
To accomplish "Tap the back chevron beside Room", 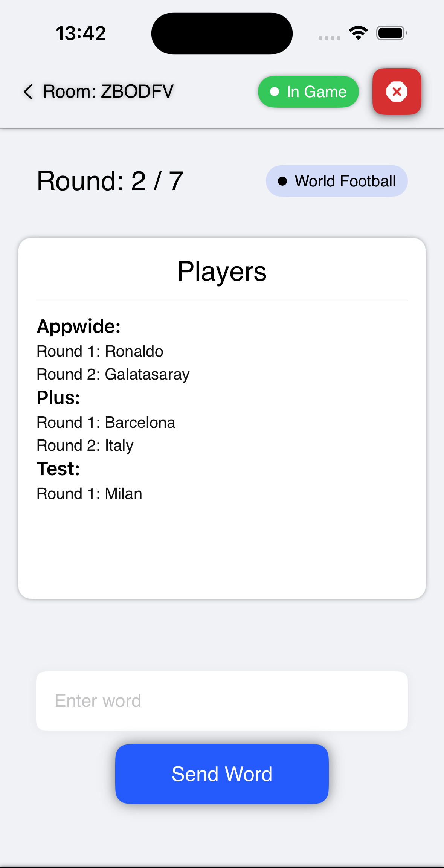I will [29, 92].
